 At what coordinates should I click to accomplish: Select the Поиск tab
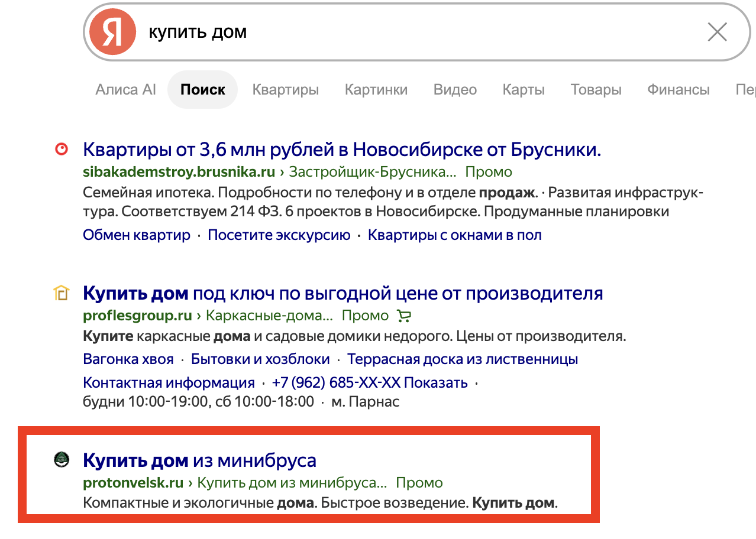pyautogui.click(x=203, y=90)
